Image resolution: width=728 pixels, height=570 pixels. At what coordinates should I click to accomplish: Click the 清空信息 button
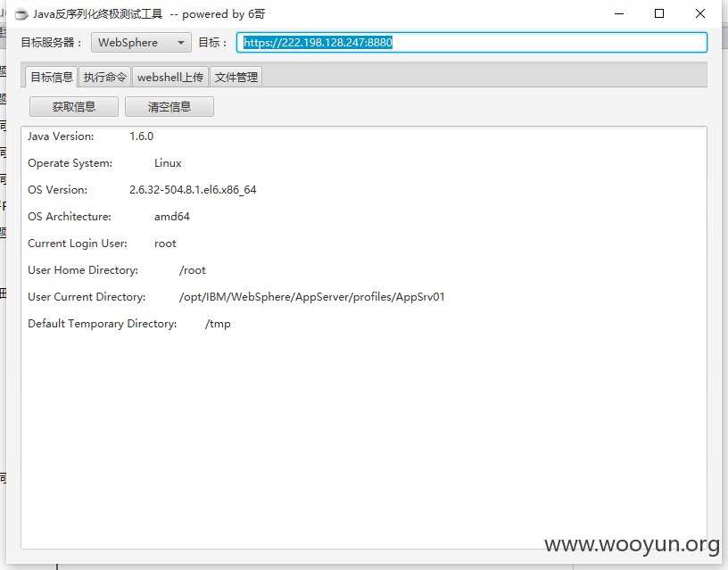pos(170,107)
